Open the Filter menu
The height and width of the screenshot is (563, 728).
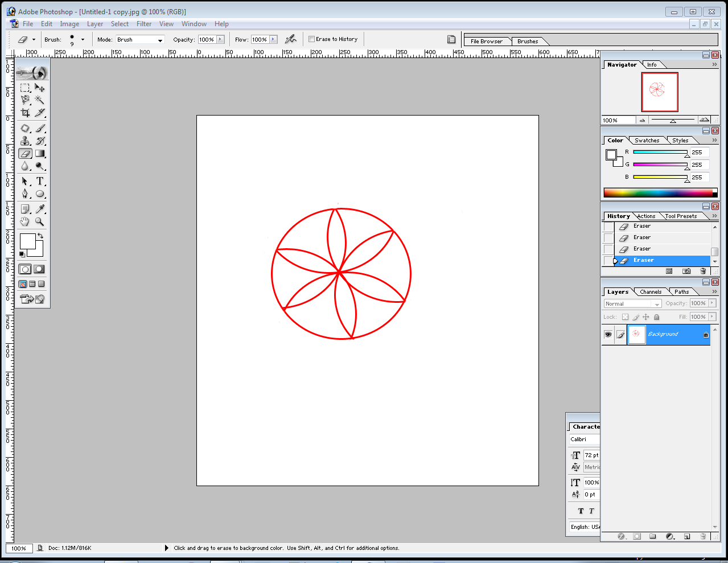pyautogui.click(x=144, y=24)
